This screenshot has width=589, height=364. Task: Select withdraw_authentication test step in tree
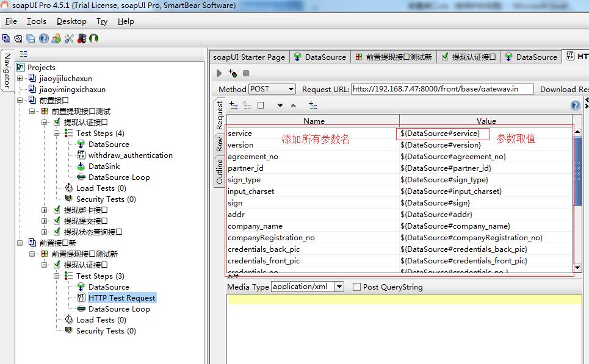point(130,155)
